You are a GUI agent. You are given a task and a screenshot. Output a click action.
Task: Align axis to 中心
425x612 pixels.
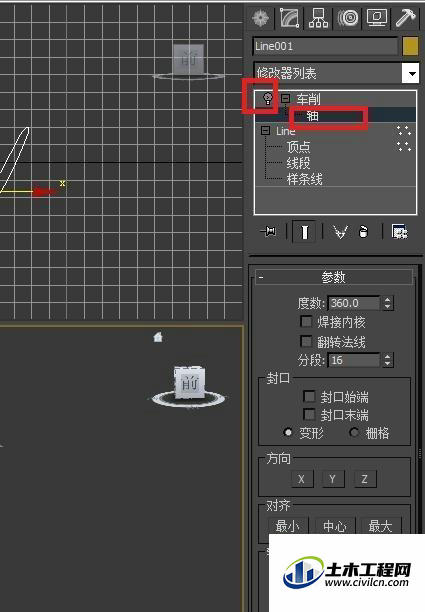click(335, 526)
